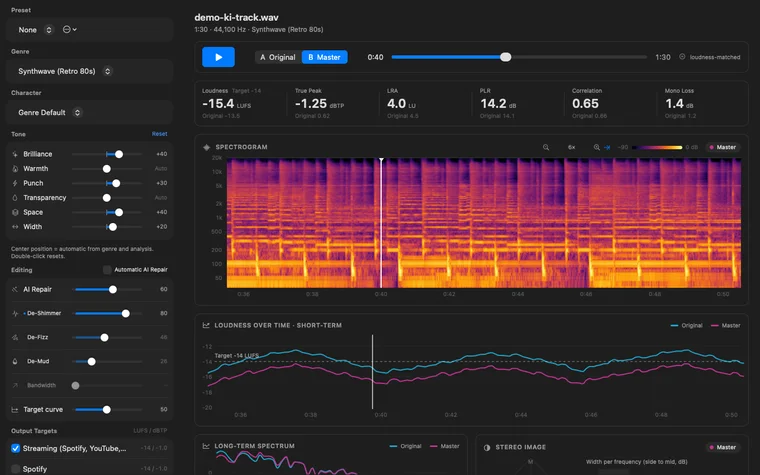Click the Correlation 0.65 readout
The image size is (760, 475).
[x=585, y=104]
